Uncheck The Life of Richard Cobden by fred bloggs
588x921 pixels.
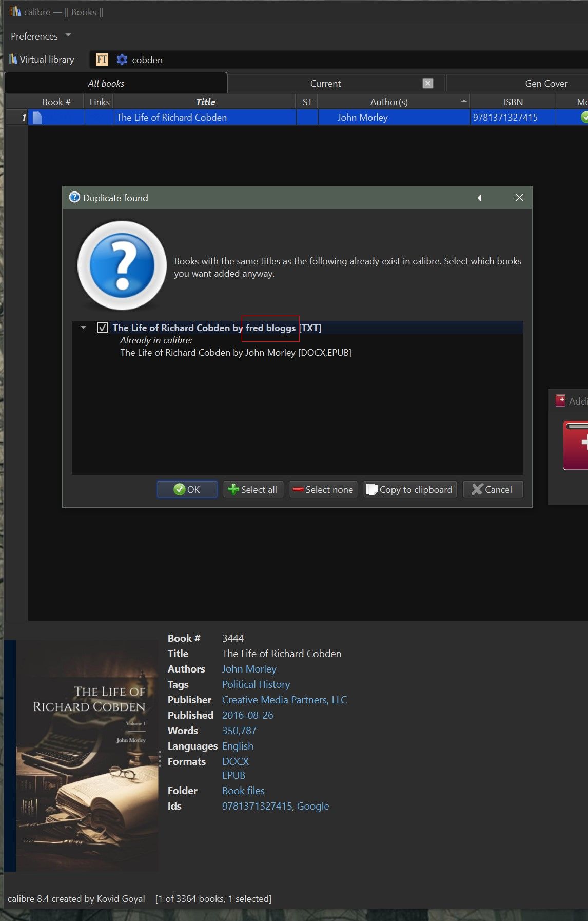click(103, 328)
